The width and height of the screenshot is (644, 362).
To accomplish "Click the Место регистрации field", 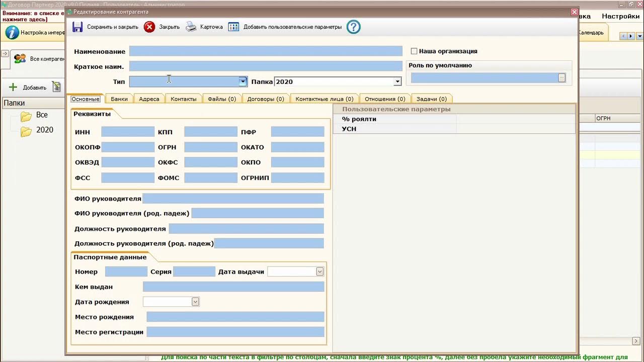I will (x=235, y=332).
